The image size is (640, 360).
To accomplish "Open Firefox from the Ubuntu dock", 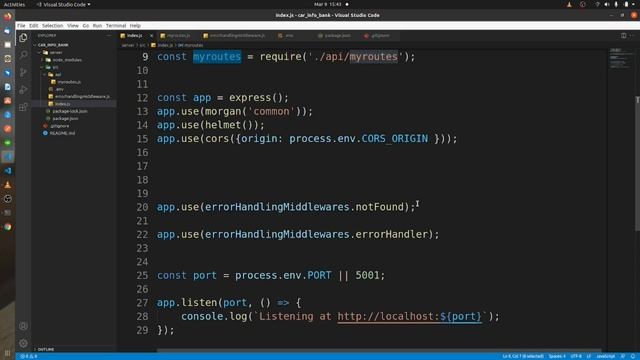I will [8, 17].
